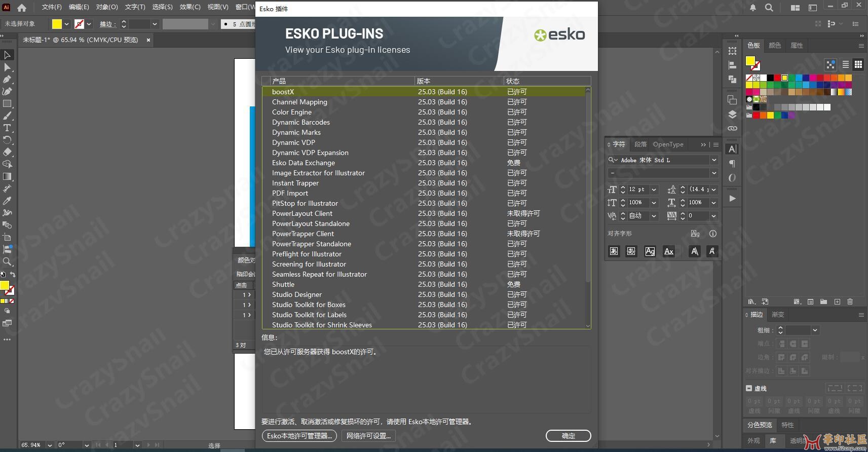Open the zoom level dropdown at 65.94%
Viewport: 868px width, 452px height.
(50, 445)
